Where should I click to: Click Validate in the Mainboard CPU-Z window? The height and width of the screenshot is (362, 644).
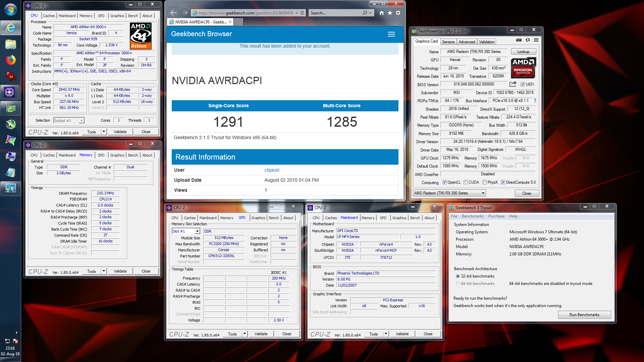coord(402,334)
